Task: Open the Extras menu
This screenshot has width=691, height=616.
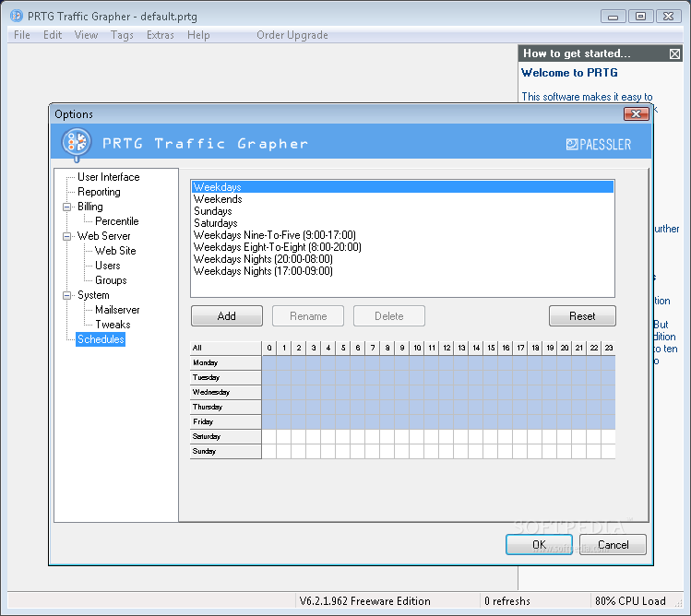Action: coord(161,35)
